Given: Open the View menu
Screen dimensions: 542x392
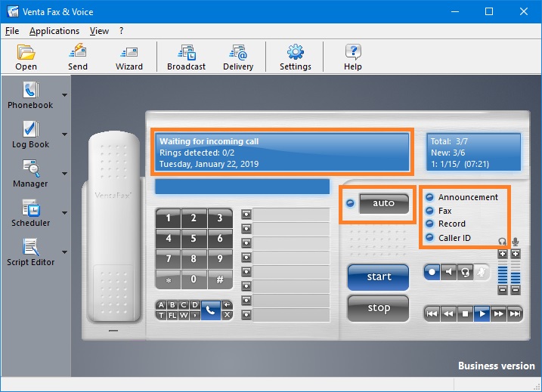Looking at the screenshot, I should (x=99, y=31).
